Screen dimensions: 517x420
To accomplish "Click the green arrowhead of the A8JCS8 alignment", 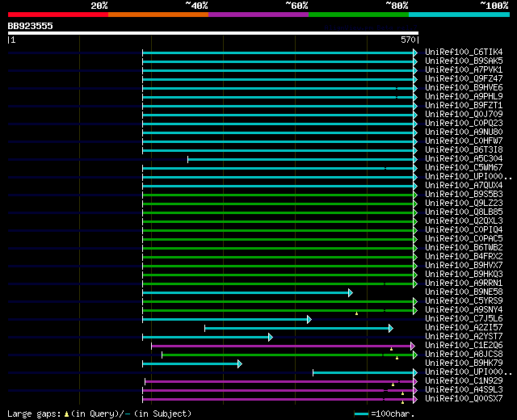I will [415, 355].
